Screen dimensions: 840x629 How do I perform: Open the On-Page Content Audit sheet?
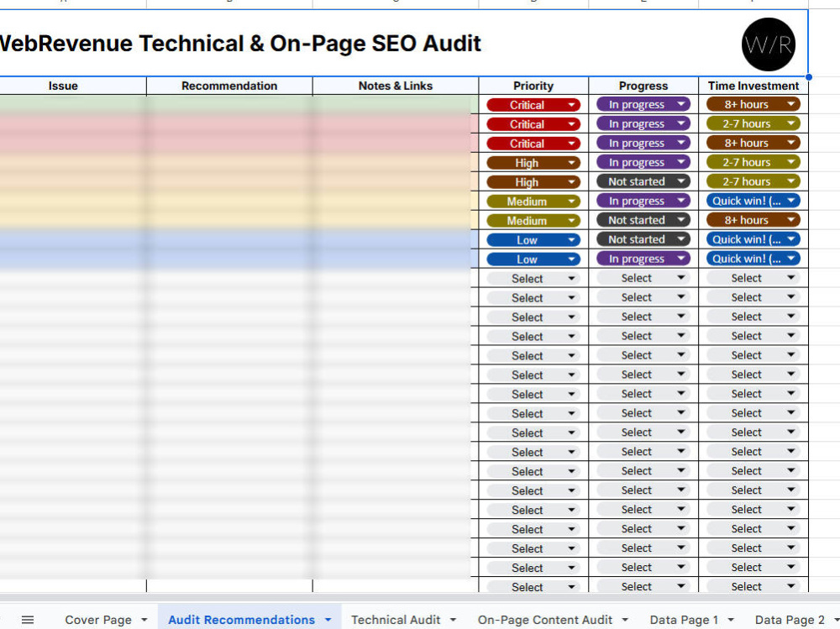[545, 620]
